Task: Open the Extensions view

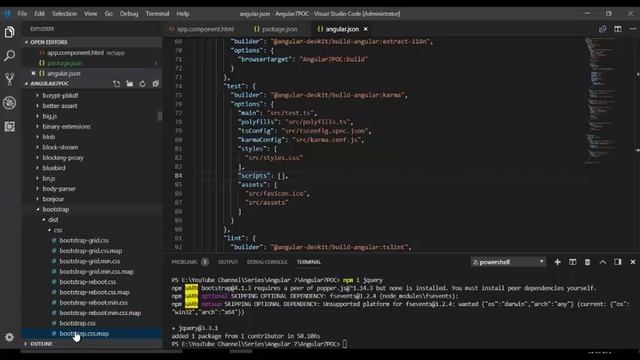Action: [x=9, y=127]
